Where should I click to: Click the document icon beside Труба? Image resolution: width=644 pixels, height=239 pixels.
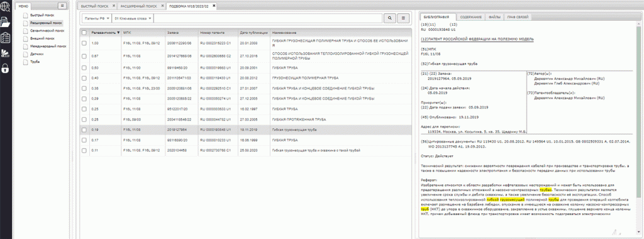coord(26,62)
